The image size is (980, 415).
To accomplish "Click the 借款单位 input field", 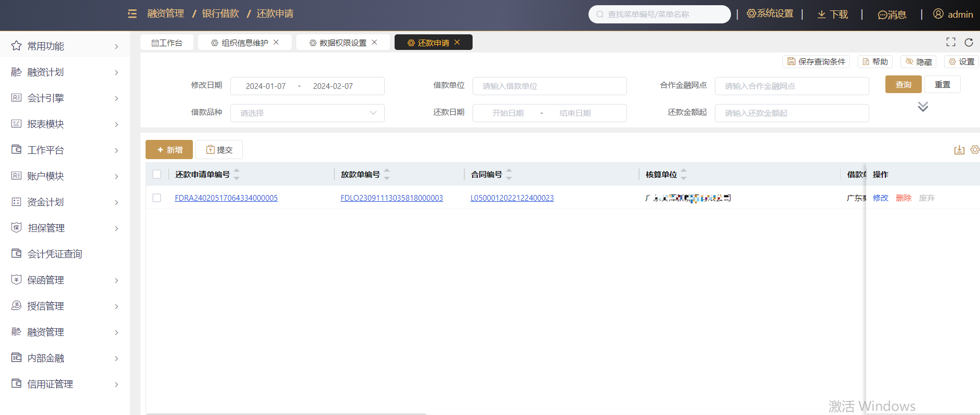I will click(550, 86).
